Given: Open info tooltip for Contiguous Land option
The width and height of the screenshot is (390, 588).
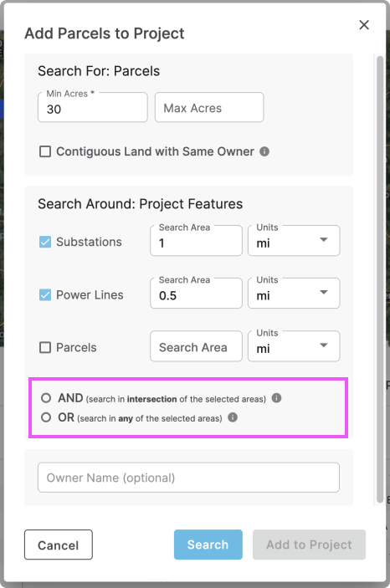Looking at the screenshot, I should pyautogui.click(x=264, y=151).
